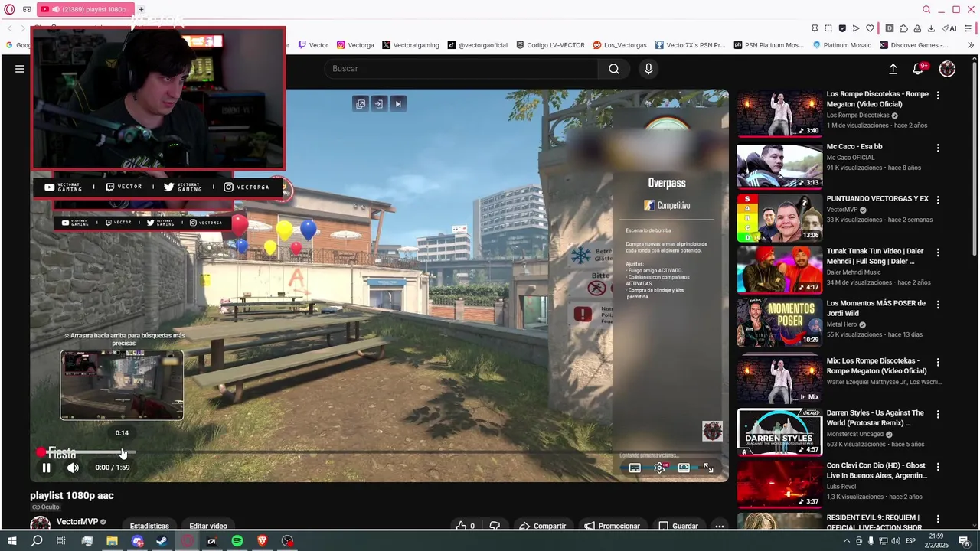Viewport: 980px width, 551px height.
Task: Click the channel watermark on video
Action: 712,431
